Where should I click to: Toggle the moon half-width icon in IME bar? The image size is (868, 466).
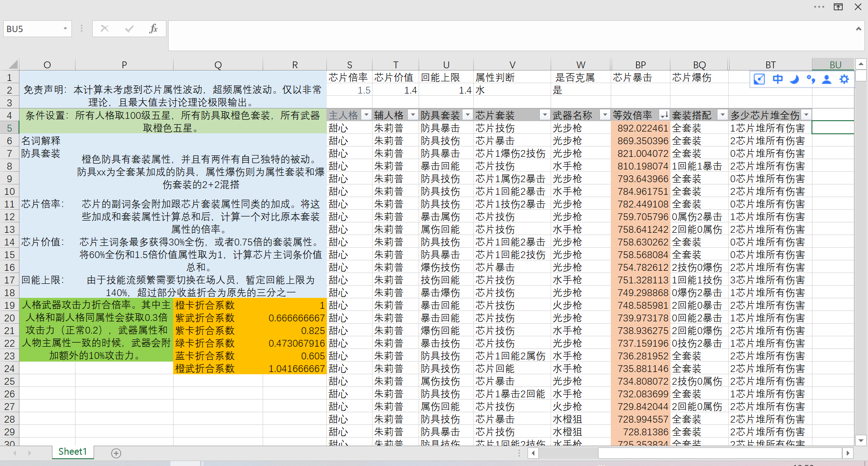click(x=794, y=80)
